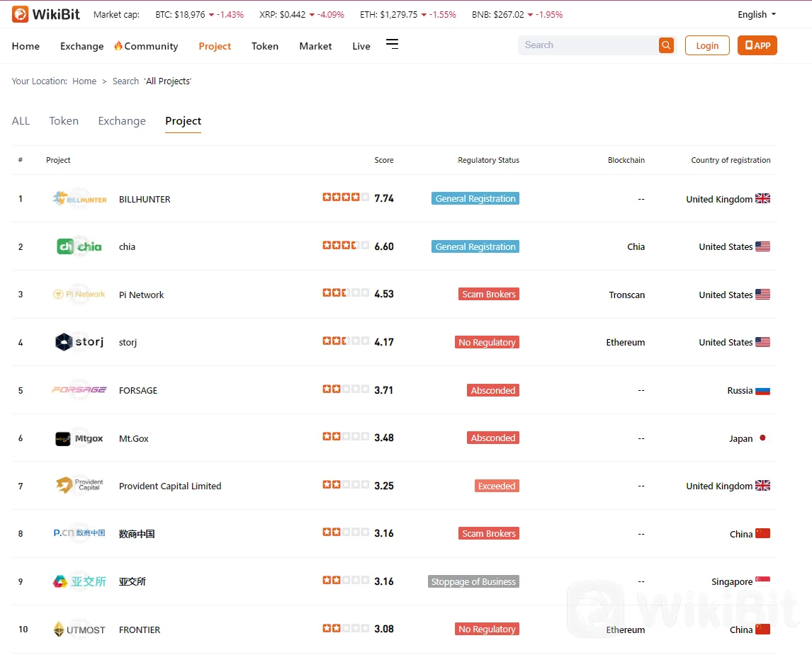Click the chia project logo

coord(79,247)
